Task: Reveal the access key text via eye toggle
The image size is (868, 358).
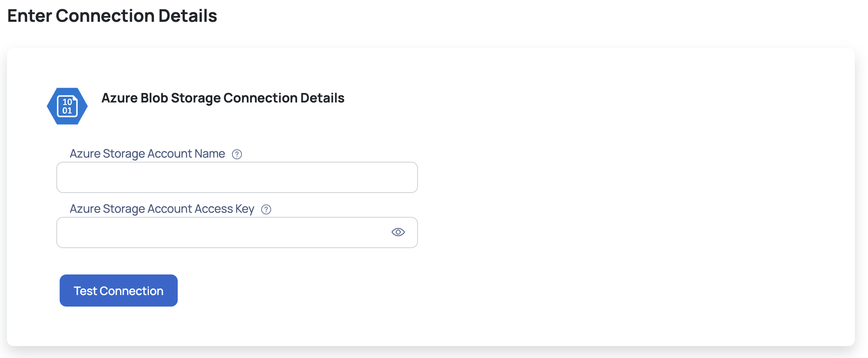Action: coord(398,232)
